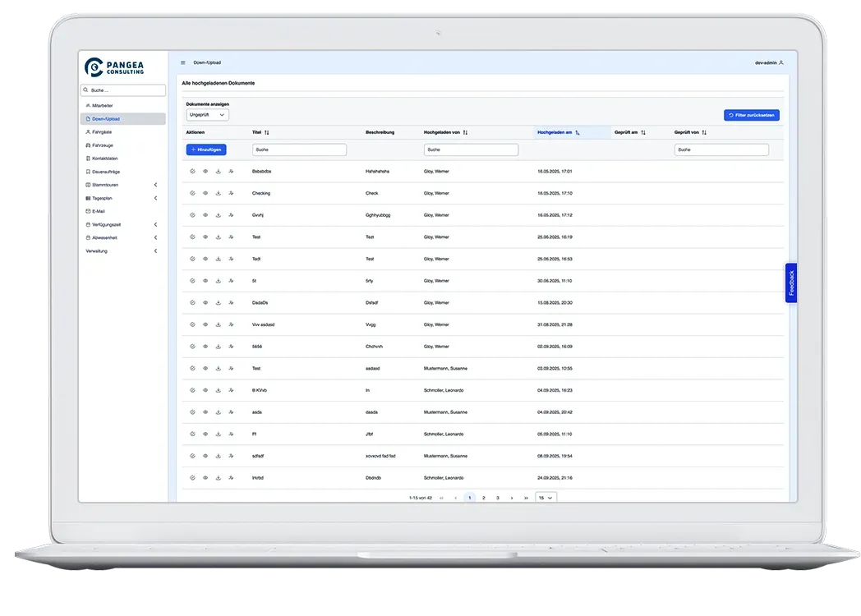
Task: Download the DadaDs document
Action: tap(219, 303)
